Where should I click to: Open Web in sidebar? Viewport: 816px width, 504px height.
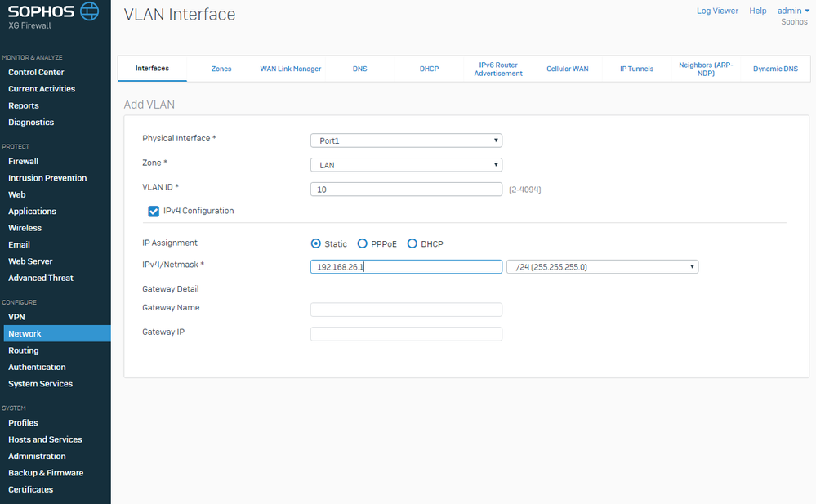coord(16,194)
